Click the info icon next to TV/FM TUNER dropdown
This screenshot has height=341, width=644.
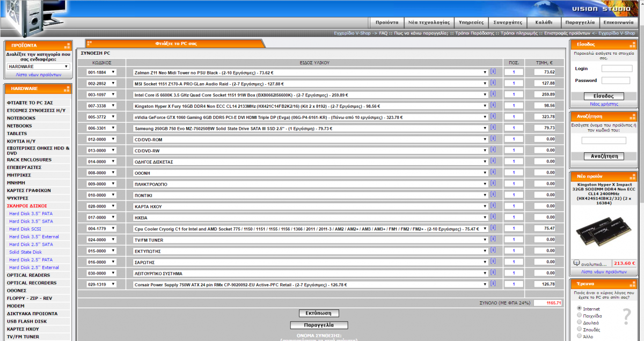pyautogui.click(x=493, y=240)
